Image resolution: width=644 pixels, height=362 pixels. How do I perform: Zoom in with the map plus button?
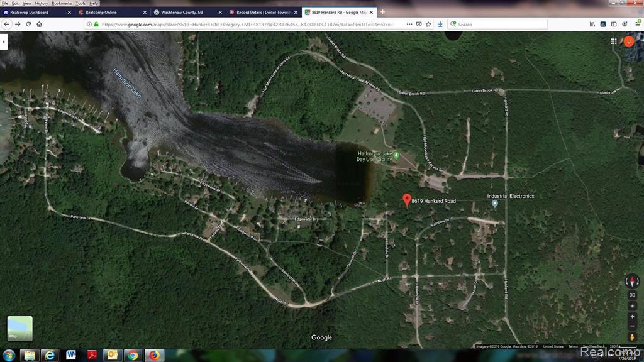pos(632,316)
